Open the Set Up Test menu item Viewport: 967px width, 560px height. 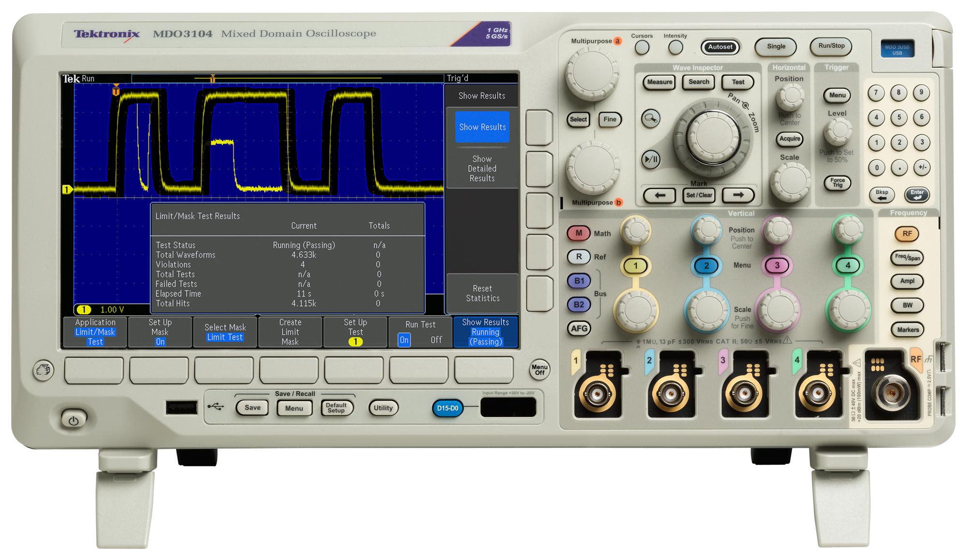pos(355,332)
